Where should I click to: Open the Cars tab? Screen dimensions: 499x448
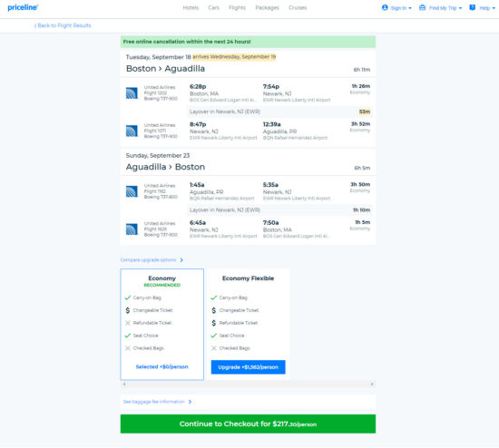tap(213, 7)
